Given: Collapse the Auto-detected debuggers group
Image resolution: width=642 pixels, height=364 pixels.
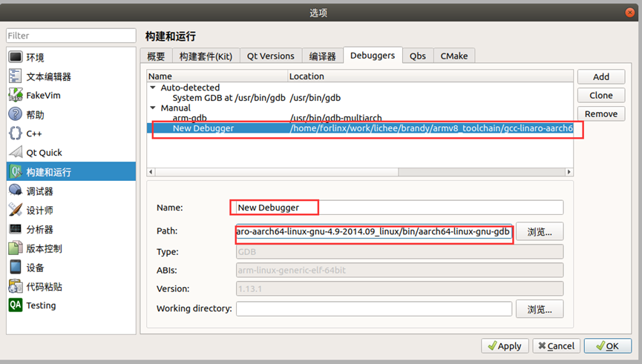Looking at the screenshot, I should coord(153,87).
